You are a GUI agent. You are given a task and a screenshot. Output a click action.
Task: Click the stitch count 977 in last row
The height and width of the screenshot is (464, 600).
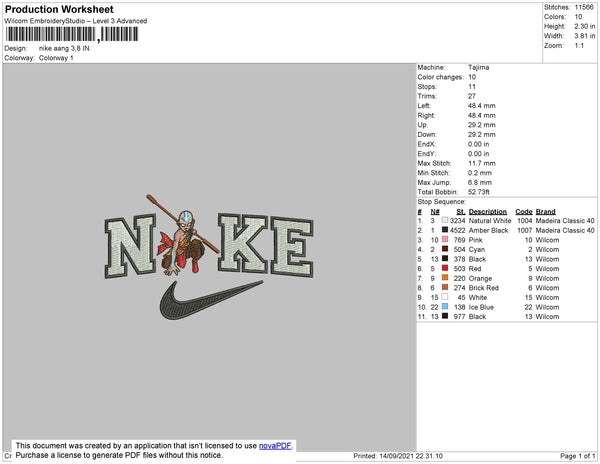tap(460, 317)
